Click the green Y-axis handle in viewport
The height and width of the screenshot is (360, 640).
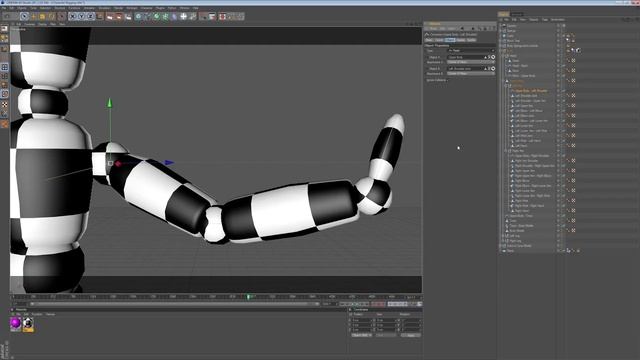[109, 103]
